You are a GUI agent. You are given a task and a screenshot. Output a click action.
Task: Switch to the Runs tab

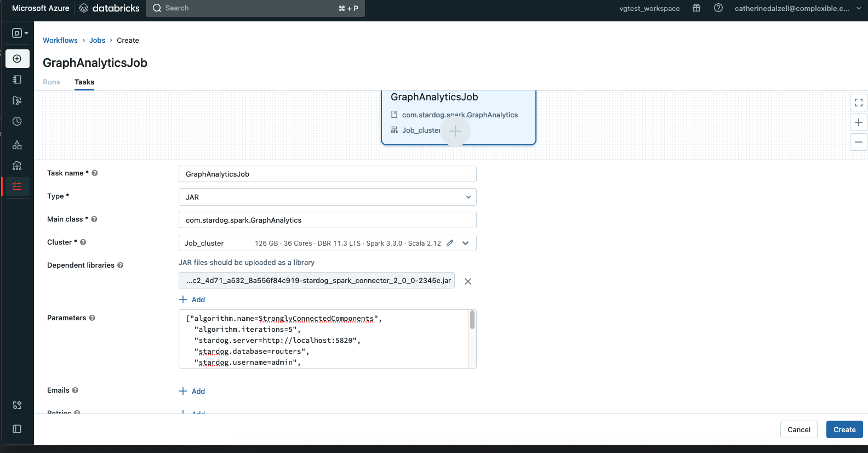[52, 82]
